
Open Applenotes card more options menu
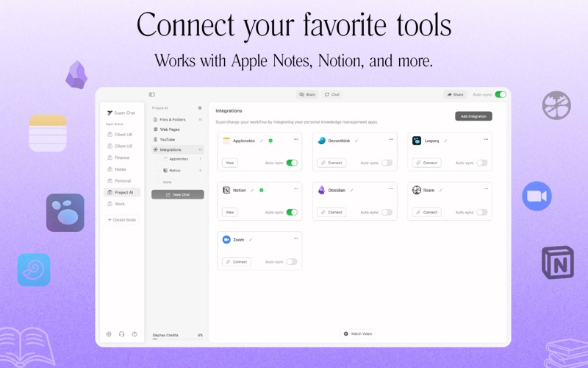tap(296, 139)
